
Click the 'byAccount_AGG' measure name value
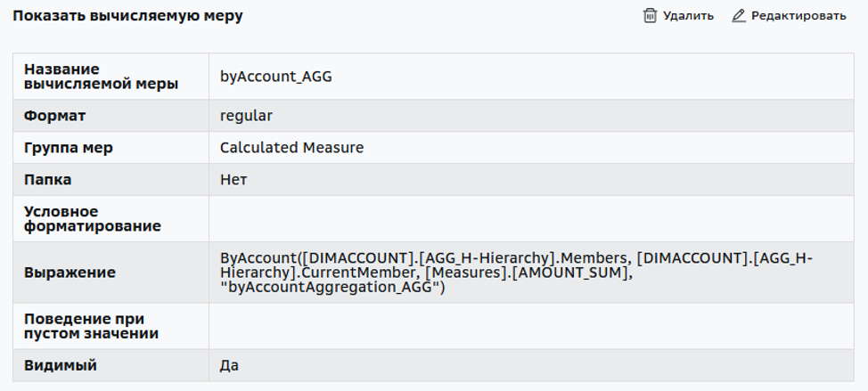tap(276, 77)
